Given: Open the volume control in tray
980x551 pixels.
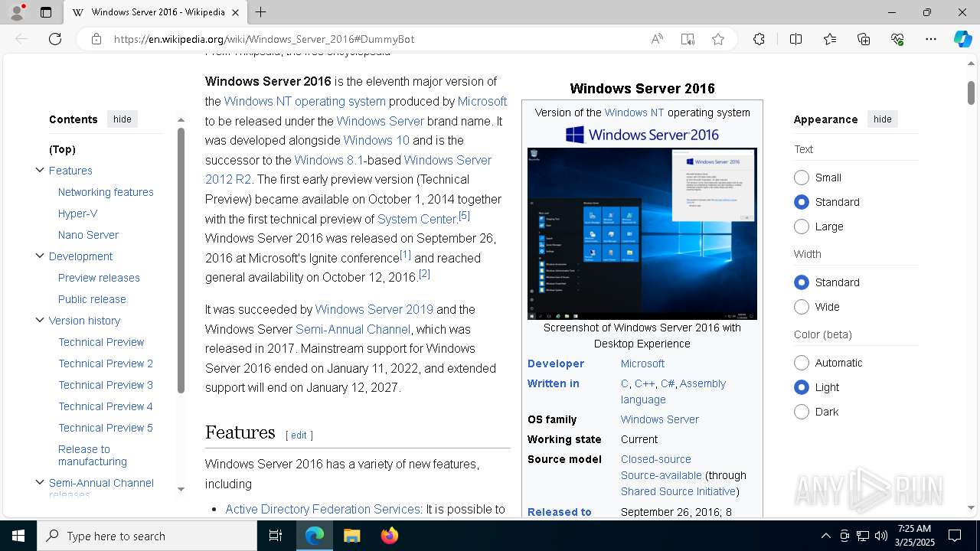Looking at the screenshot, I should click(x=881, y=536).
